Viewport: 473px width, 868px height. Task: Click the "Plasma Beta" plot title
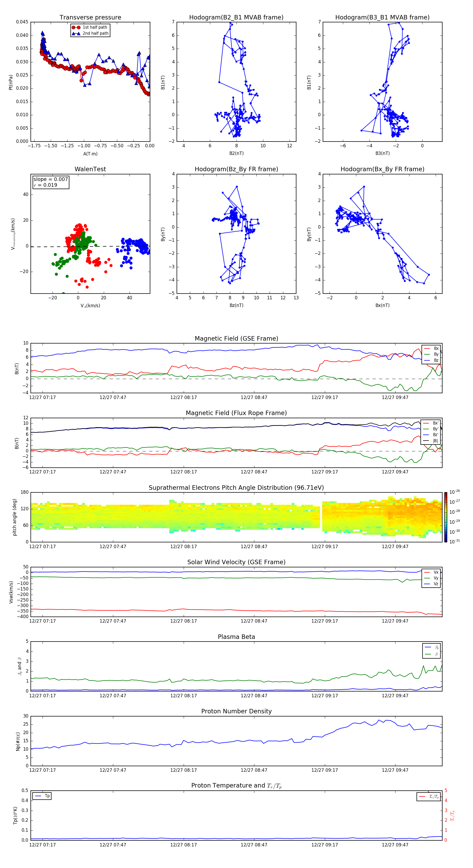point(236,637)
